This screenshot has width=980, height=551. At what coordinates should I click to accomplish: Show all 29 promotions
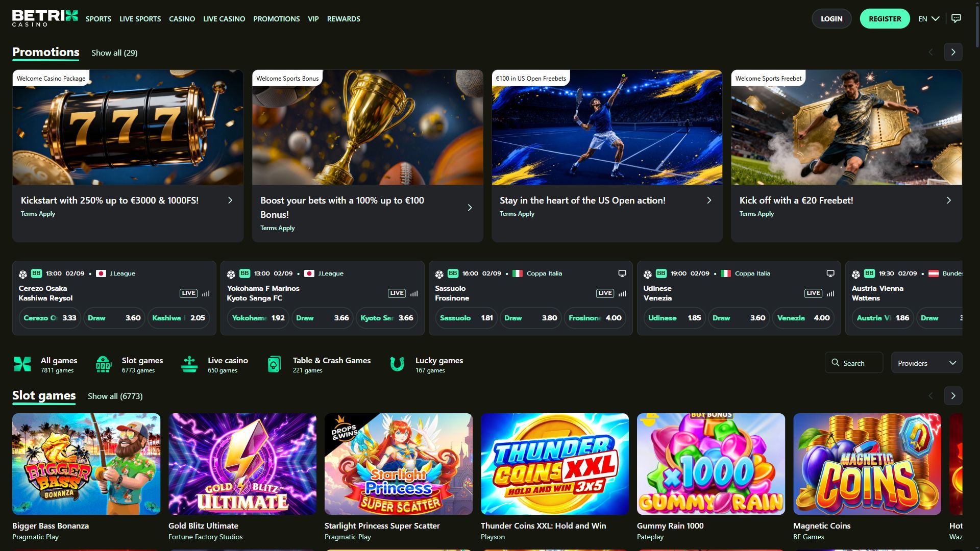click(114, 53)
